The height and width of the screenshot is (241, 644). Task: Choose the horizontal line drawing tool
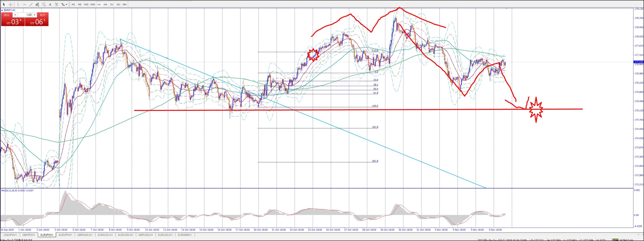pyautogui.click(x=24, y=4)
